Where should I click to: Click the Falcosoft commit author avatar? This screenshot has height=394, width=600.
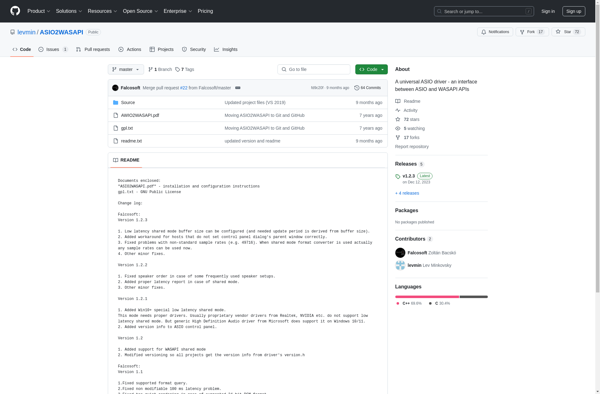(x=115, y=88)
